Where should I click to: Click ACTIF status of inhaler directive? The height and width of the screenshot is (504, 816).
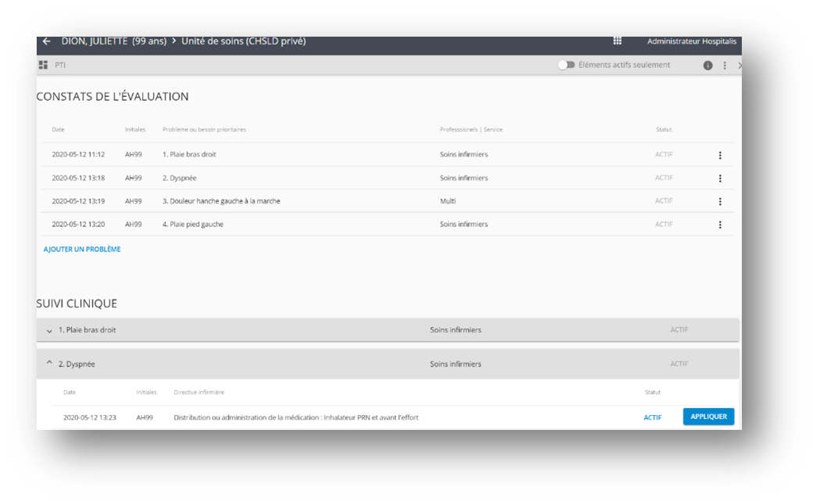(652, 417)
